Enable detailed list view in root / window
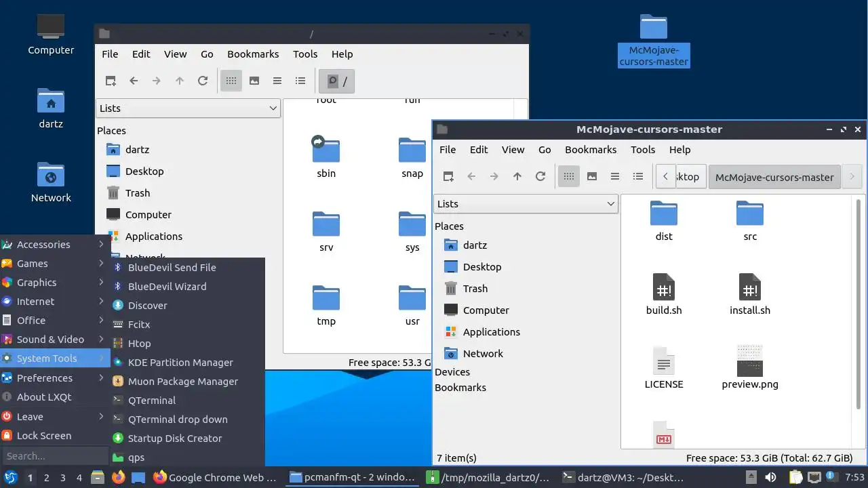 pyautogui.click(x=300, y=81)
